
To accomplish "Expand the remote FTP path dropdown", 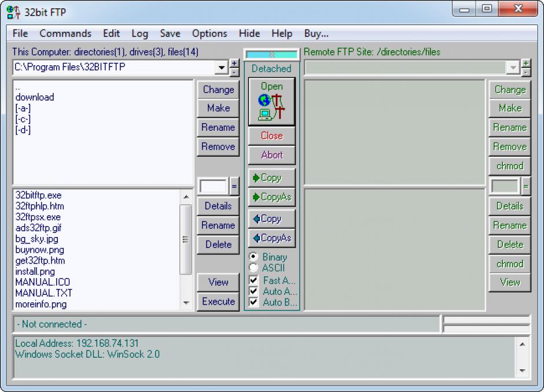I will click(513, 67).
